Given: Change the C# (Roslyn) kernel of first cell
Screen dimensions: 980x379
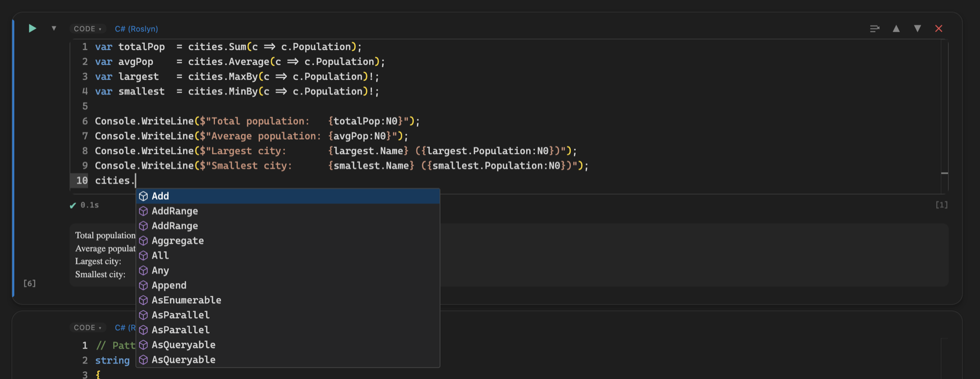Looking at the screenshot, I should 136,29.
